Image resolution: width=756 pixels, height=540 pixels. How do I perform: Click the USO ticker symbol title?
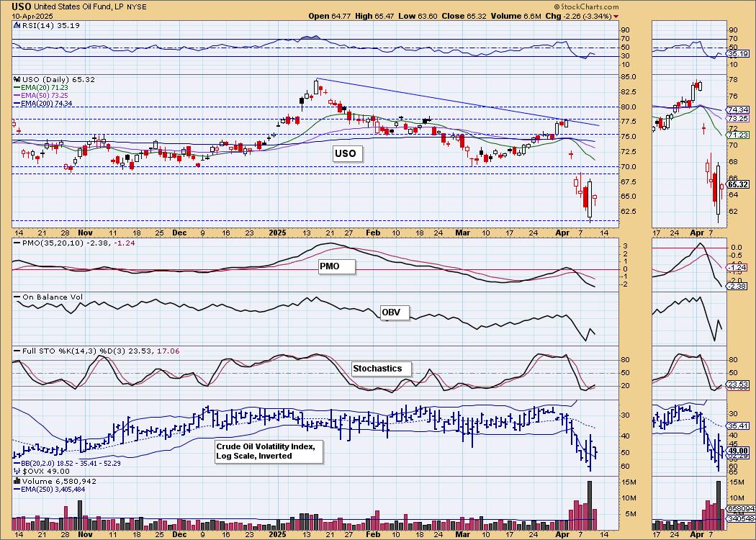coord(21,6)
